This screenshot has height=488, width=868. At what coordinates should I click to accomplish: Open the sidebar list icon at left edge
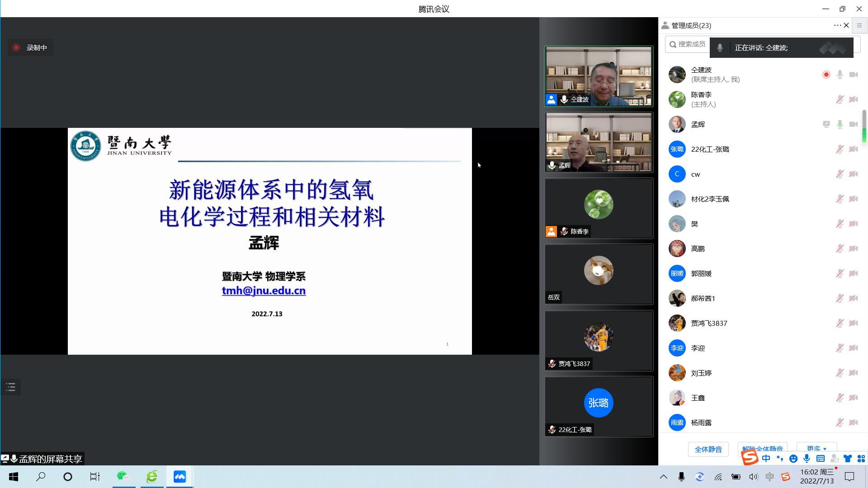11,387
